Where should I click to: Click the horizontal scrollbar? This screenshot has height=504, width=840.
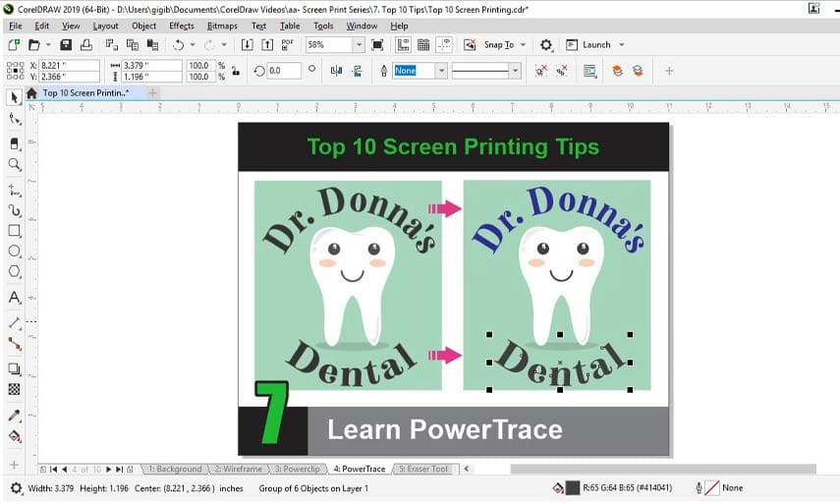click(x=663, y=470)
